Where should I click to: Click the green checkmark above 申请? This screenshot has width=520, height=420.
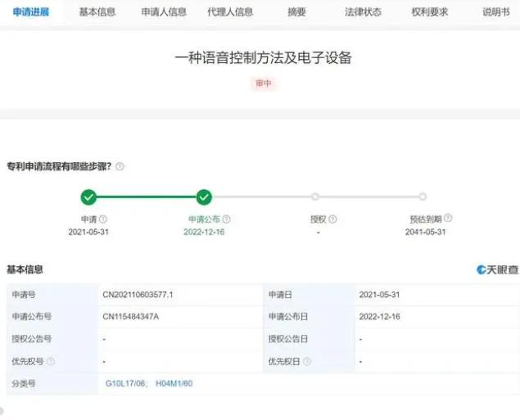click(88, 196)
